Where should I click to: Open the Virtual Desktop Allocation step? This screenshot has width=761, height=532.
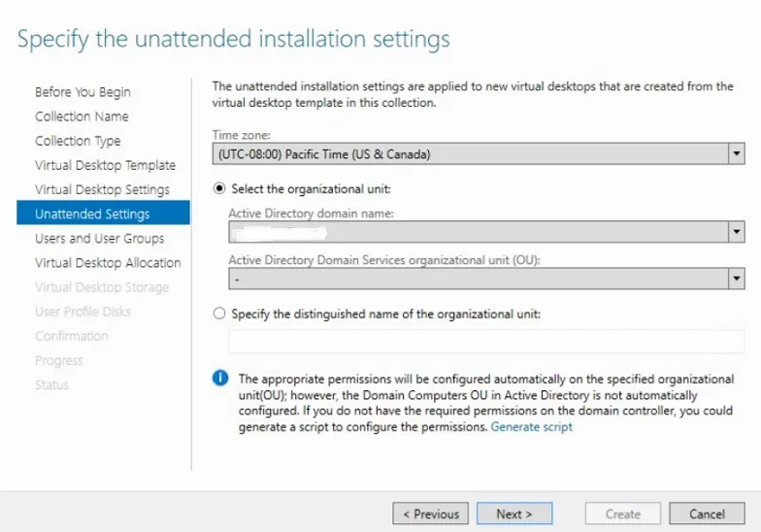(x=108, y=262)
